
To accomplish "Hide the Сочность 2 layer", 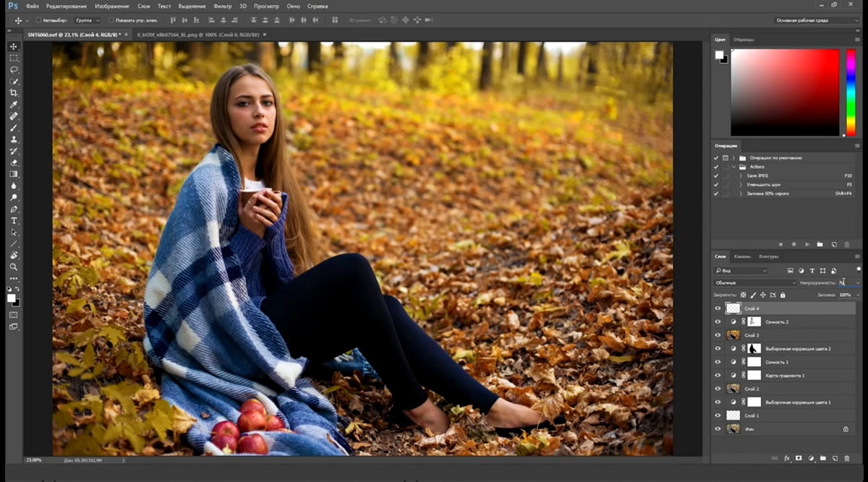I will pyautogui.click(x=718, y=322).
